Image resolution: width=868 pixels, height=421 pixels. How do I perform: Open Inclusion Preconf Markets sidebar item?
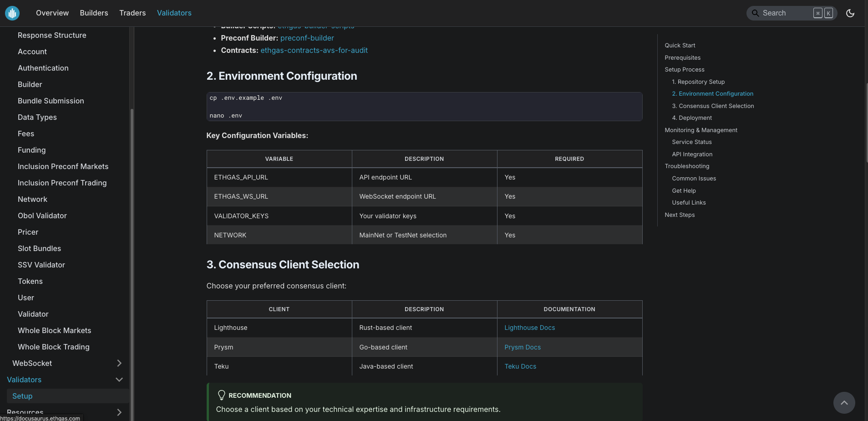coord(63,166)
